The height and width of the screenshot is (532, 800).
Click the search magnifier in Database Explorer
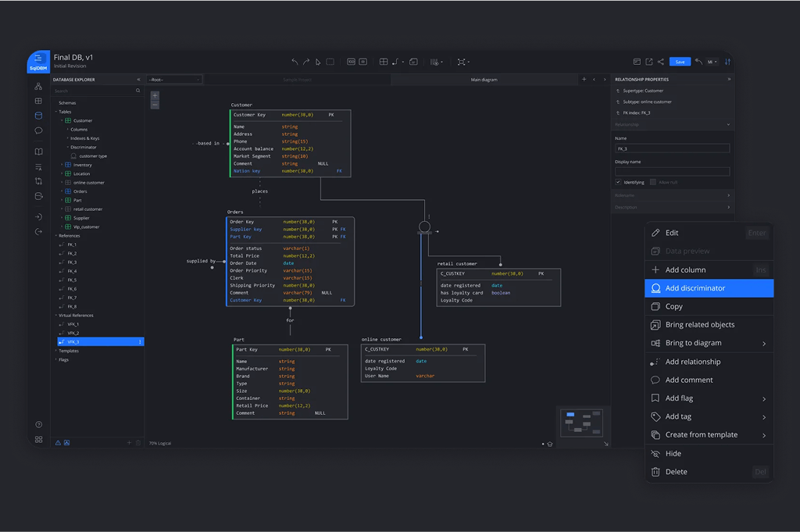(138, 90)
